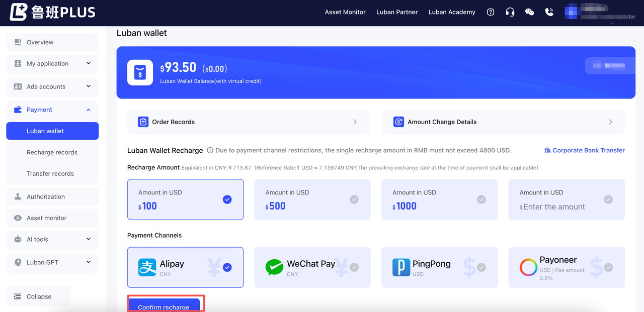Click the Enter the amount field
Viewport: 644px width, 312px height.
(554, 206)
